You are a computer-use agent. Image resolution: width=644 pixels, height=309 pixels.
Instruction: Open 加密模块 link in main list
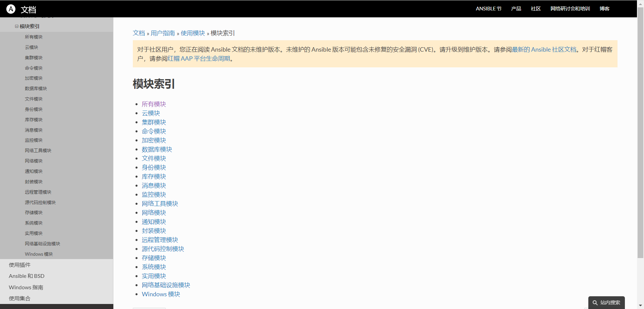pos(154,140)
